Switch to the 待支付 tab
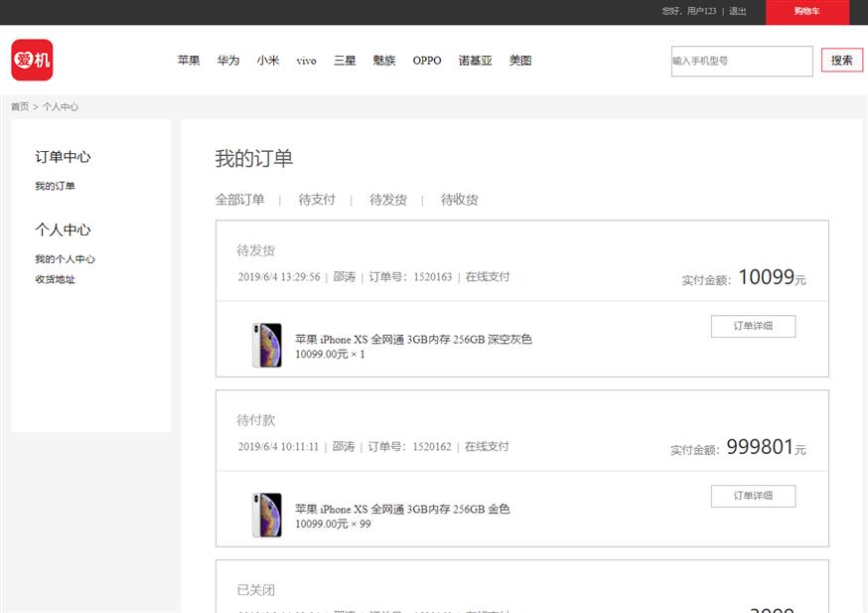This screenshot has height=613, width=868. tap(317, 200)
